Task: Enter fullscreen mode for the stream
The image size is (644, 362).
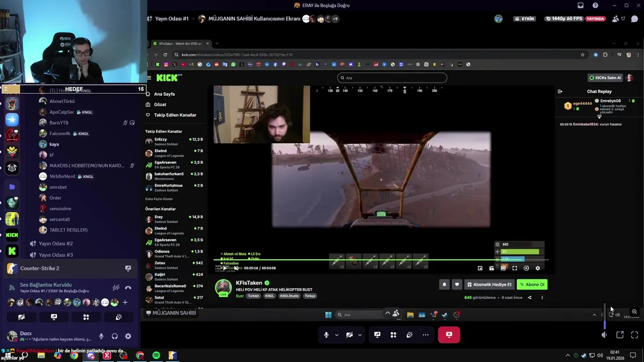Action: point(634,335)
